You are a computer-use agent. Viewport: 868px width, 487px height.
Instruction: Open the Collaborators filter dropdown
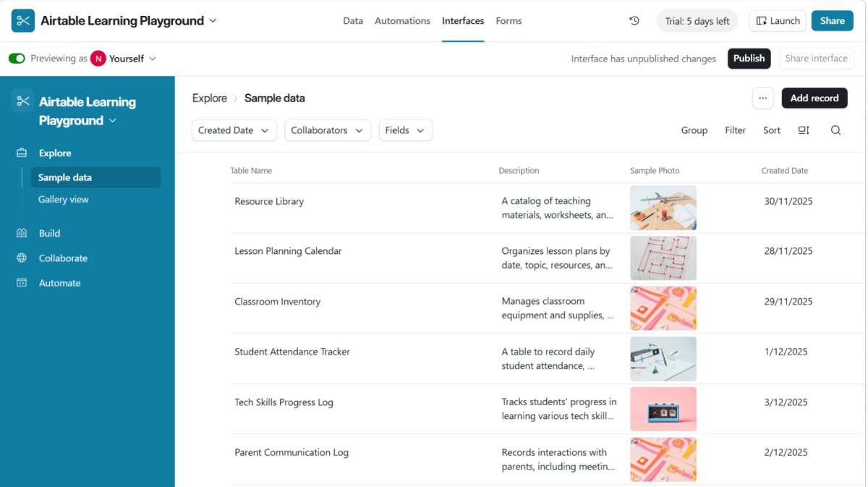coord(327,130)
